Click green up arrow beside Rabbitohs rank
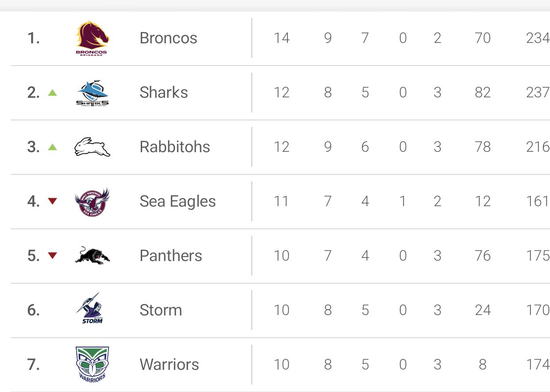 [x=53, y=147]
